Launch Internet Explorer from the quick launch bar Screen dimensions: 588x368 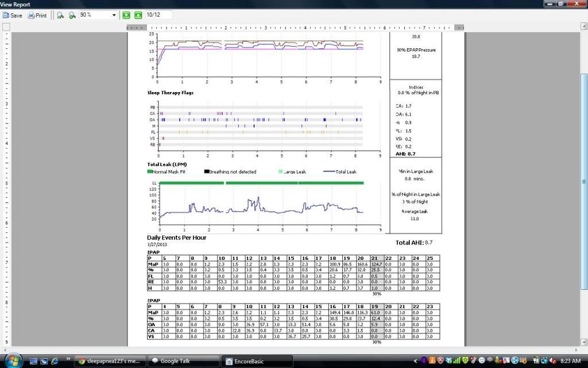click(55, 361)
